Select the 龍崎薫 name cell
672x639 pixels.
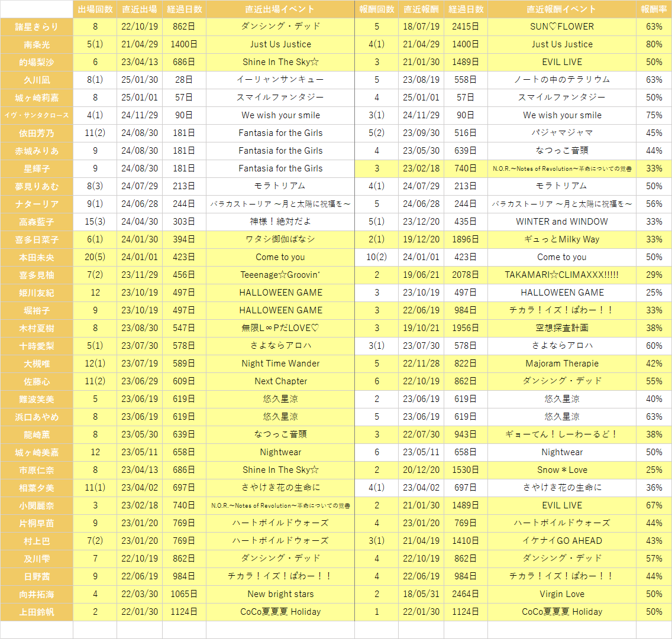37,434
